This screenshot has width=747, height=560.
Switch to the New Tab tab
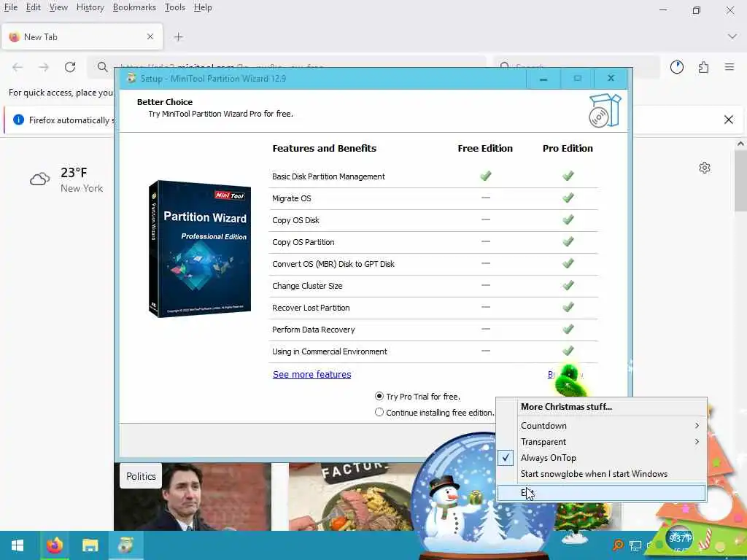point(82,36)
